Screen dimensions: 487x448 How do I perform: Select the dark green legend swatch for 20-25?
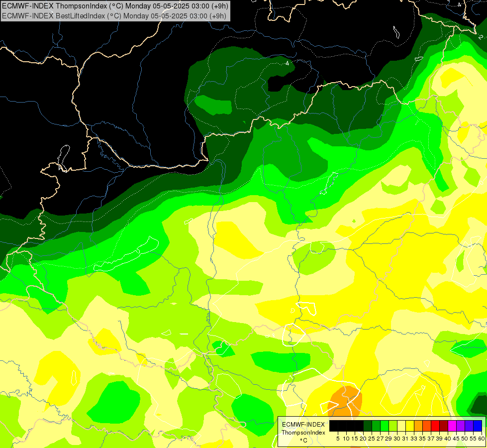click(x=368, y=426)
